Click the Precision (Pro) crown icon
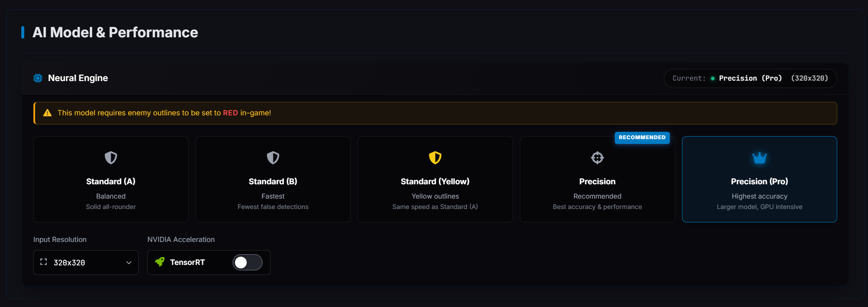The width and height of the screenshot is (868, 307). pyautogui.click(x=760, y=158)
